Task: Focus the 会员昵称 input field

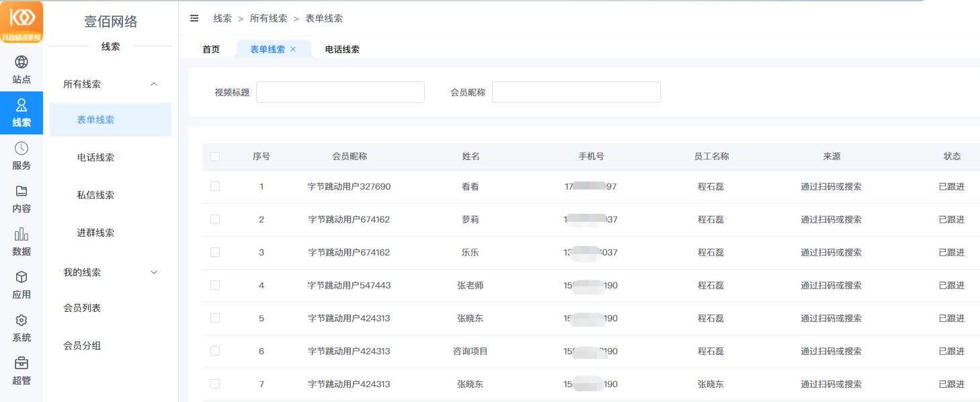Action: coord(576,92)
